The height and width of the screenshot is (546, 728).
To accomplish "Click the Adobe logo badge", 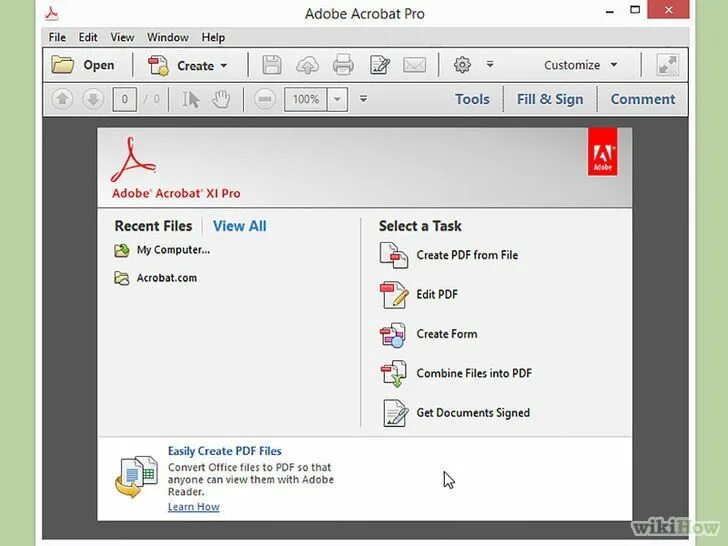I will 603,152.
